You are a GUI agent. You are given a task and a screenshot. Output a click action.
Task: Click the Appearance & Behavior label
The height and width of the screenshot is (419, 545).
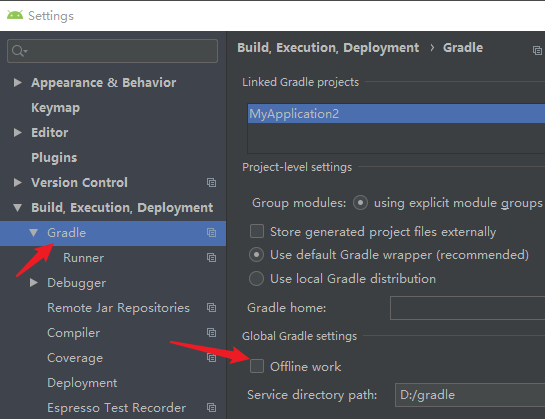[104, 82]
